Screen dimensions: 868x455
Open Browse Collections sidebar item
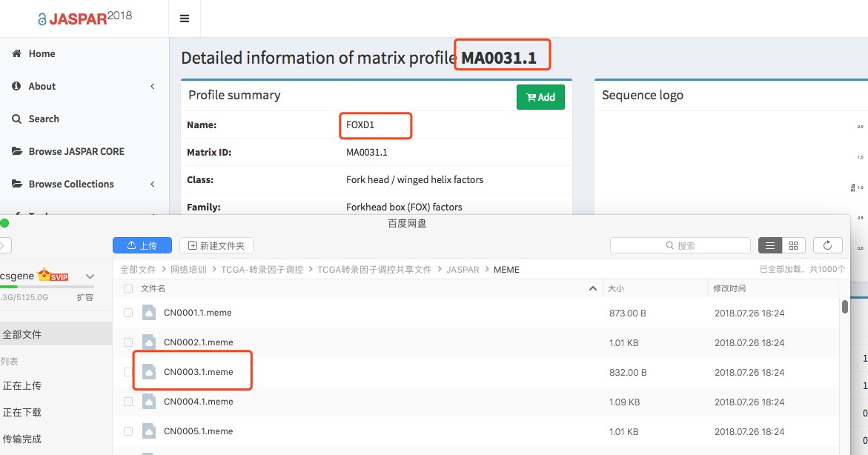tap(71, 185)
